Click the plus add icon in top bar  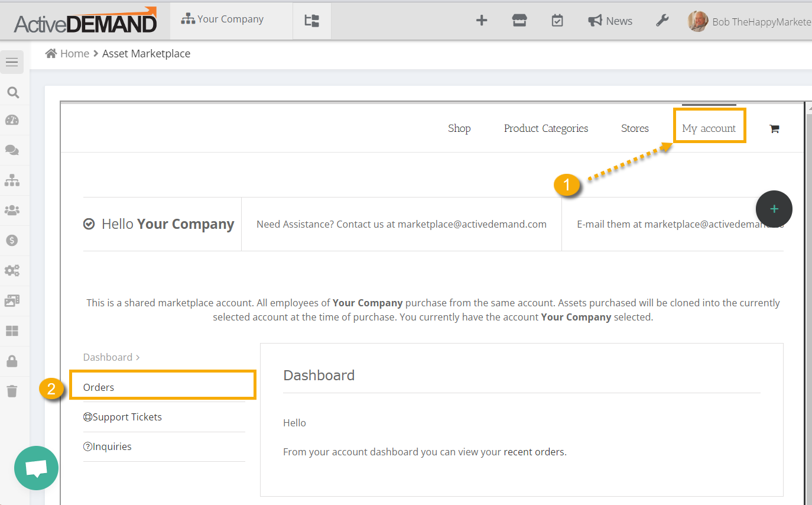[482, 21]
